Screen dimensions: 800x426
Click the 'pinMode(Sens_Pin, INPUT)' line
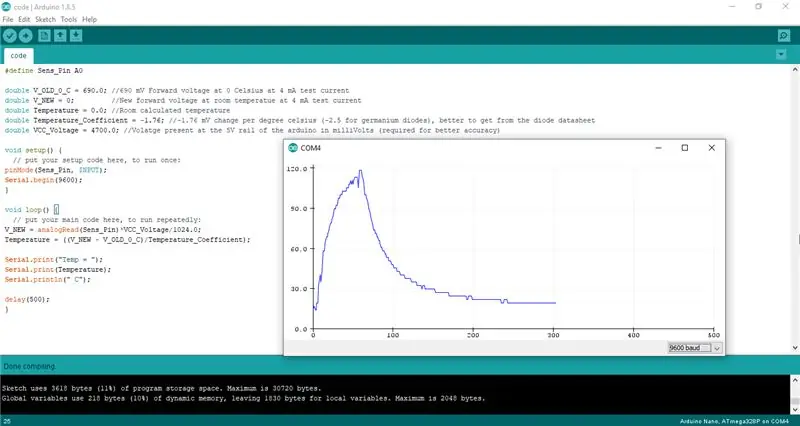56,170
